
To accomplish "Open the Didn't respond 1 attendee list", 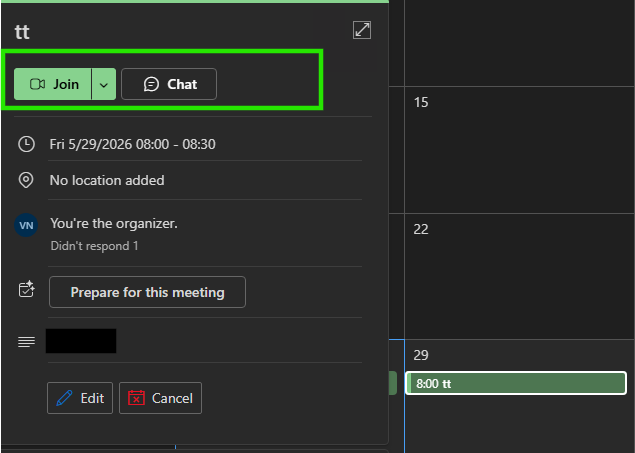I will pyautogui.click(x=94, y=246).
